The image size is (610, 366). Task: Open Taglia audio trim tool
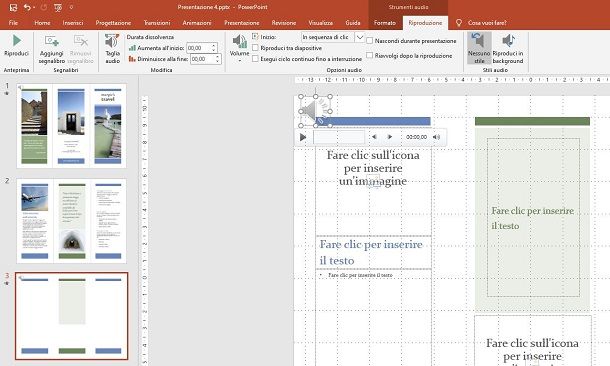(112, 48)
